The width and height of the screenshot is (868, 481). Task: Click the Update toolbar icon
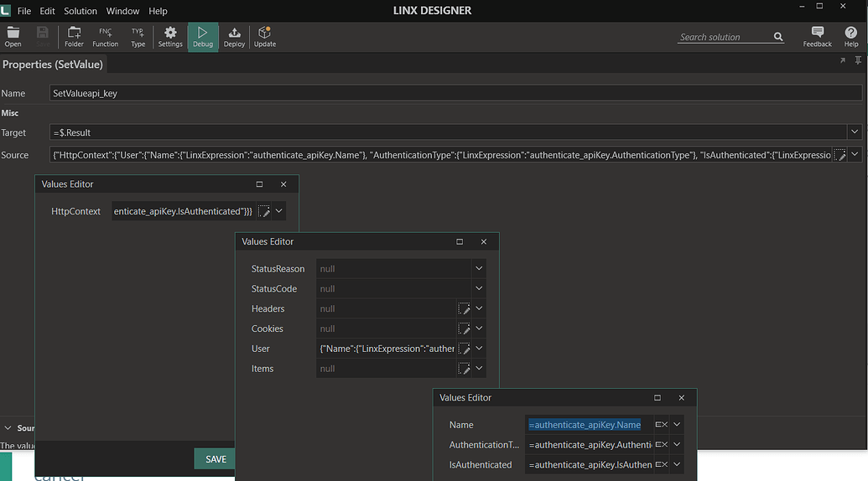click(265, 37)
